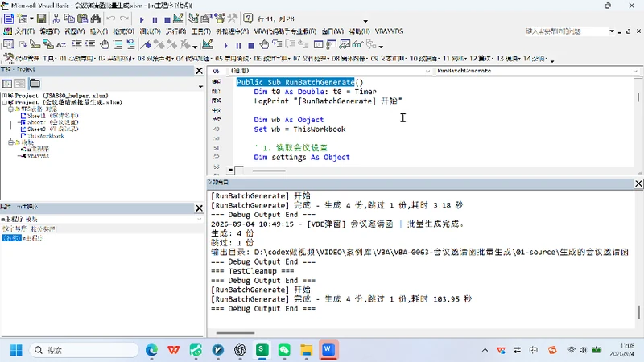644x362 pixels.
Task: Toggle Breakpoint hand icon in edit toolbar
Action: point(105,44)
